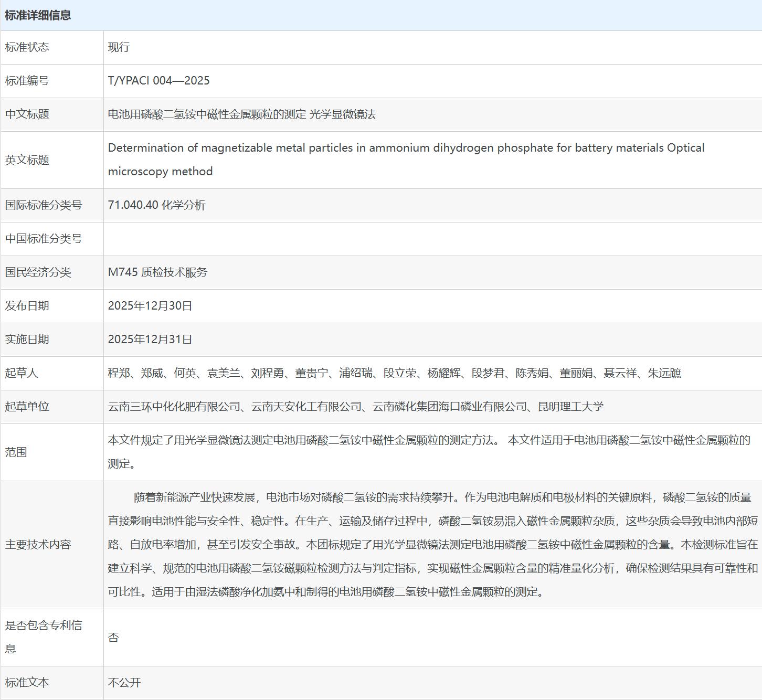
Task: Click the 标准编号 row label
Action: tap(27, 81)
